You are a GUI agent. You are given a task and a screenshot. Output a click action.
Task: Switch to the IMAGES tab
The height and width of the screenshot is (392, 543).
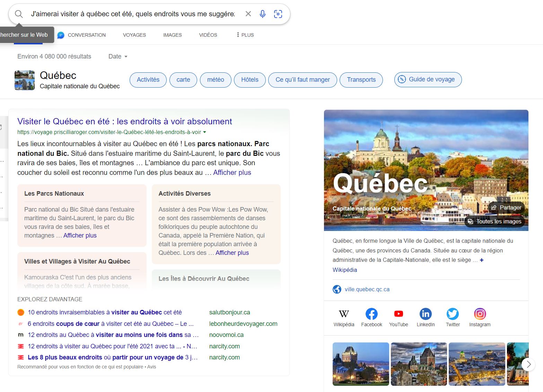(x=172, y=35)
